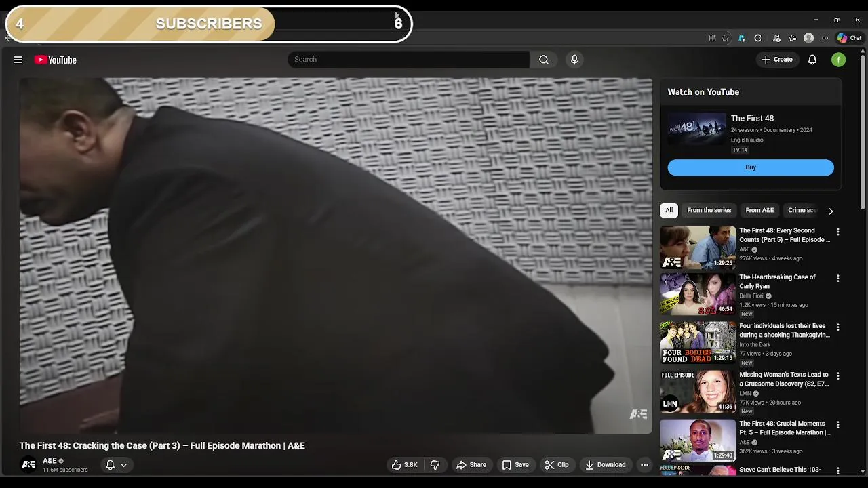Open the A&E channel name link
868x488 pixels.
pyautogui.click(x=50, y=461)
